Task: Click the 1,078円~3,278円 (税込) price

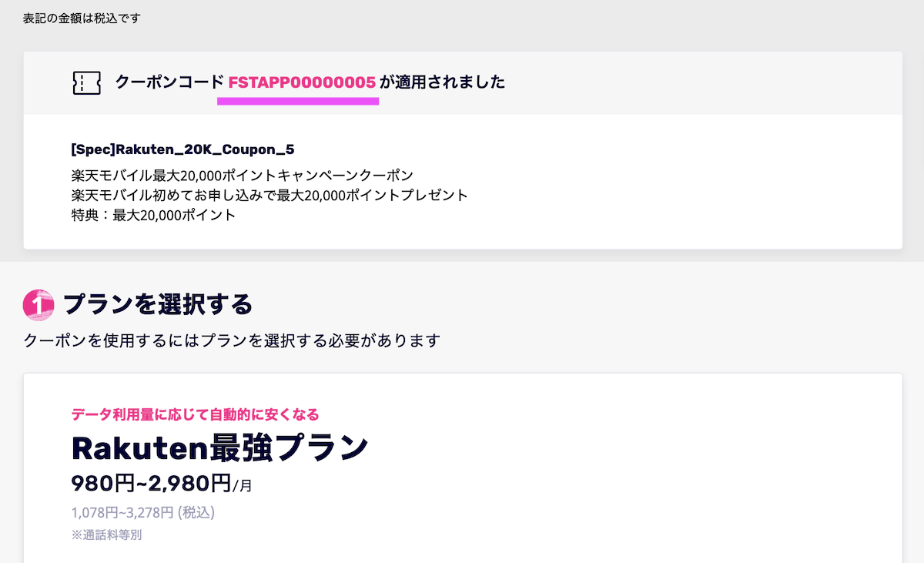Action: point(142,511)
